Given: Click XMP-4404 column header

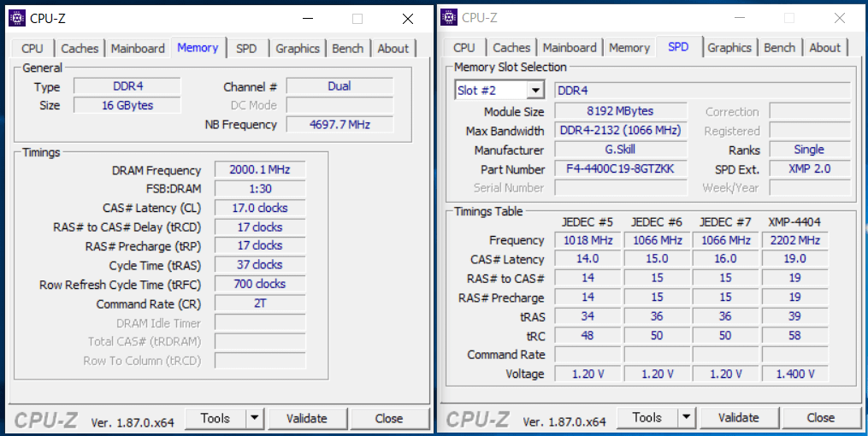Looking at the screenshot, I should (x=795, y=222).
